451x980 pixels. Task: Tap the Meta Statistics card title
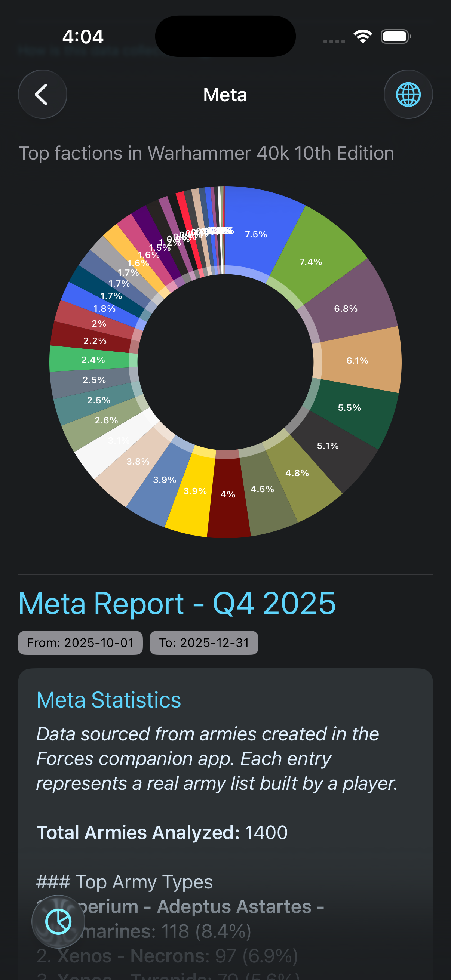pos(109,700)
